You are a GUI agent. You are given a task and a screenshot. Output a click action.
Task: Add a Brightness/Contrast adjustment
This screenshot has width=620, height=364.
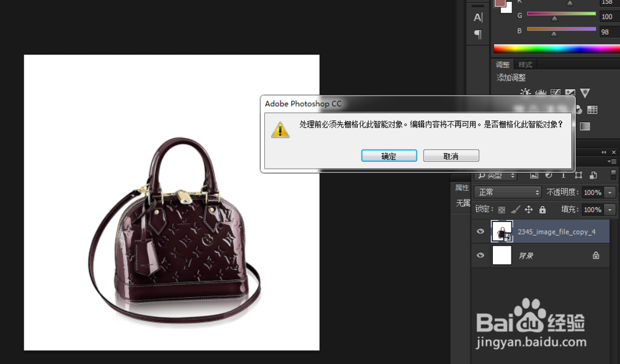click(525, 92)
